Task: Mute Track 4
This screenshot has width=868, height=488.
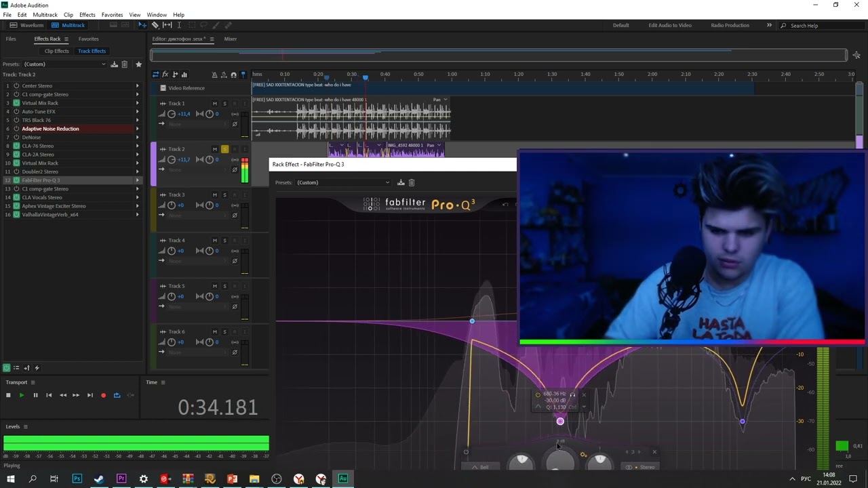Action: click(215, 241)
